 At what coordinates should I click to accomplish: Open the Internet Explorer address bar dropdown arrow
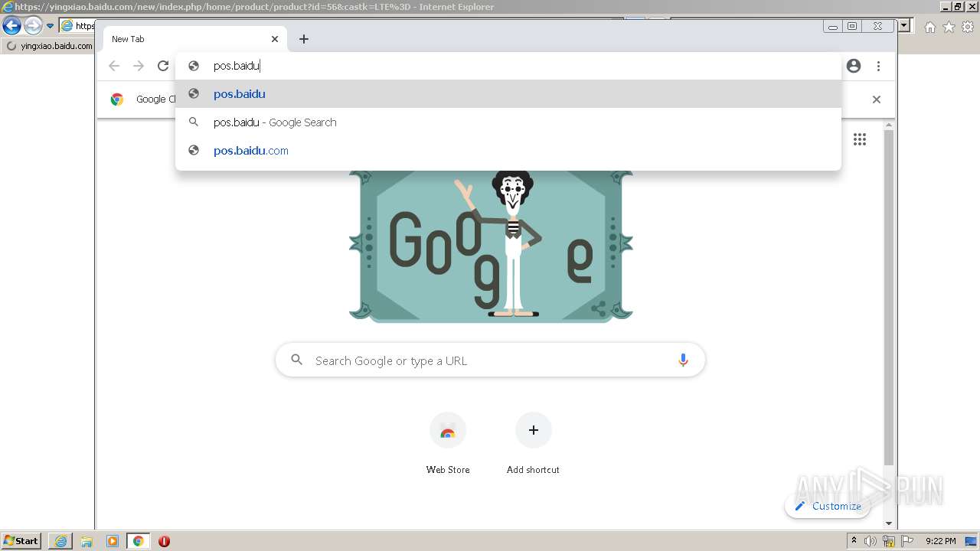click(904, 26)
